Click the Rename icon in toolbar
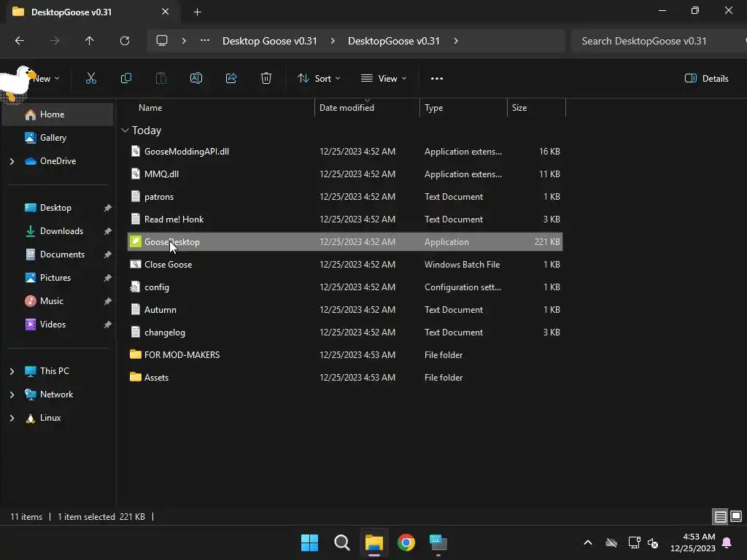The height and width of the screenshot is (560, 747). click(196, 79)
